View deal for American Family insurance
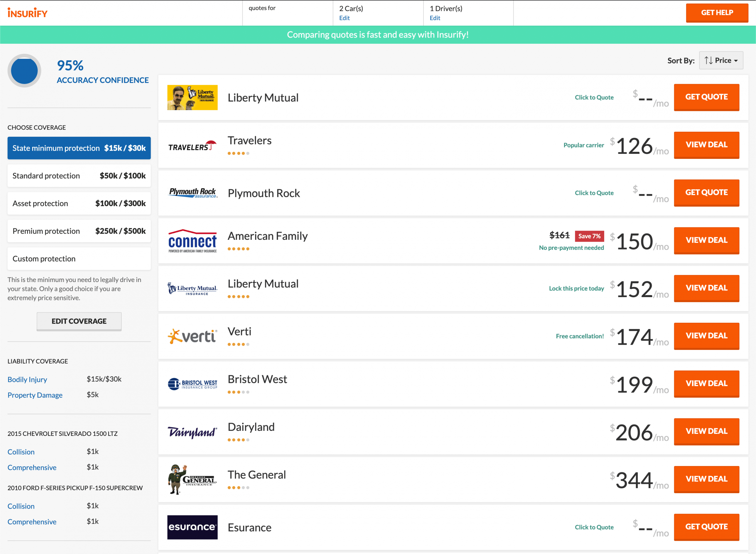Image resolution: width=756 pixels, height=554 pixels. (x=707, y=239)
